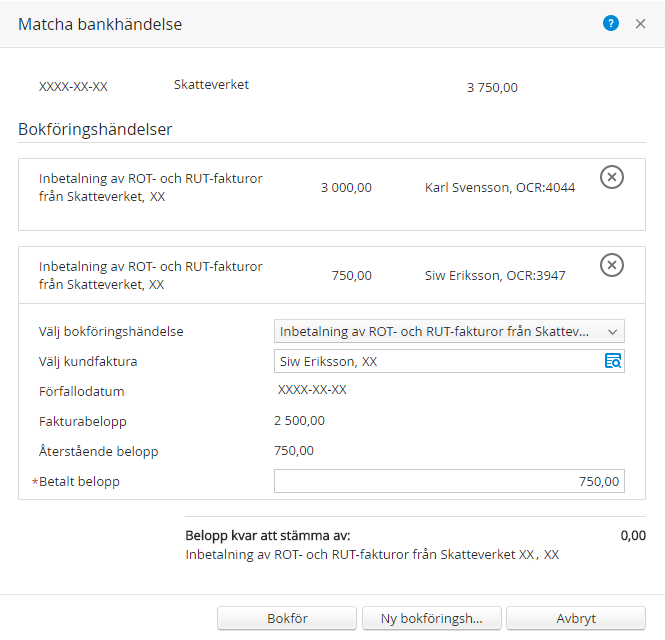The width and height of the screenshot is (665, 640).
Task: Click the Välj kundfaktura field showing Siw Eriksson
Action: [449, 361]
